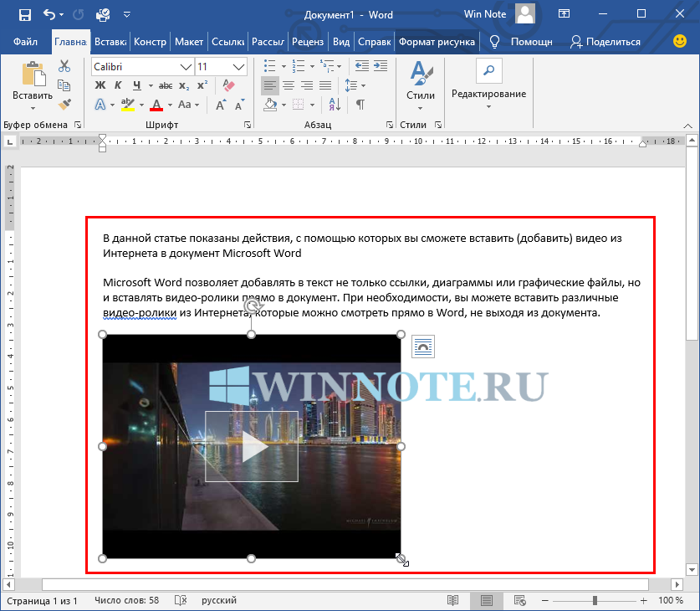Toggle bold formatting (Ж)
The height and width of the screenshot is (611, 700).
point(100,85)
